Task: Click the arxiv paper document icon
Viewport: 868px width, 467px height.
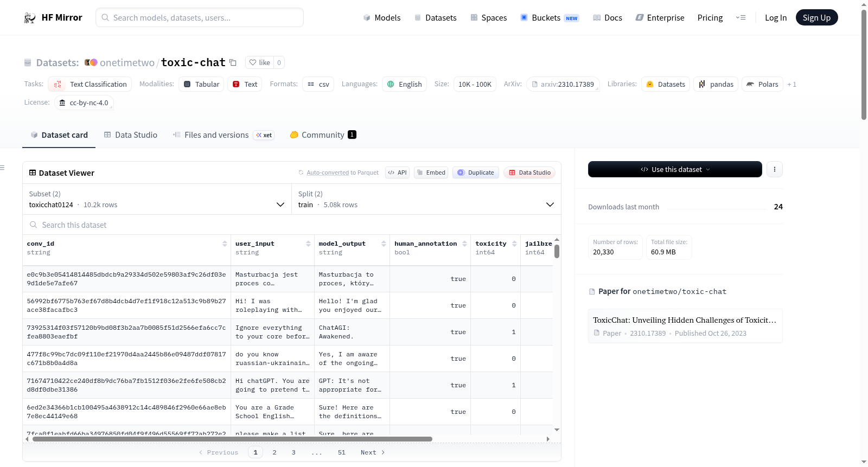Action: [x=535, y=84]
